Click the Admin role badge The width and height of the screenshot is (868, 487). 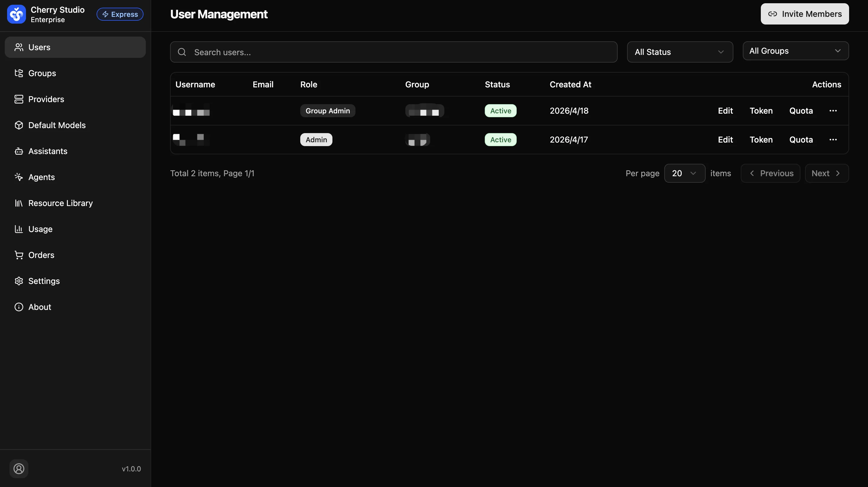[316, 139]
